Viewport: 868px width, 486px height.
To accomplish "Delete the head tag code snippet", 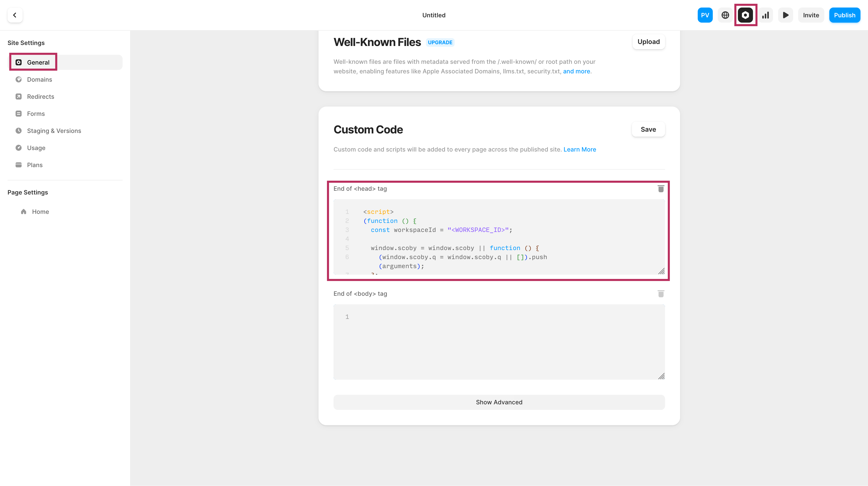I will point(661,189).
